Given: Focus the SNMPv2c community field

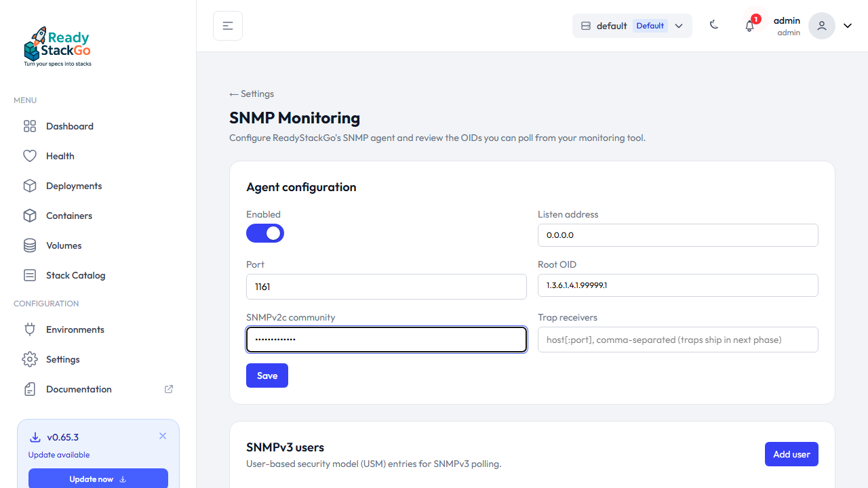Looking at the screenshot, I should tap(387, 340).
